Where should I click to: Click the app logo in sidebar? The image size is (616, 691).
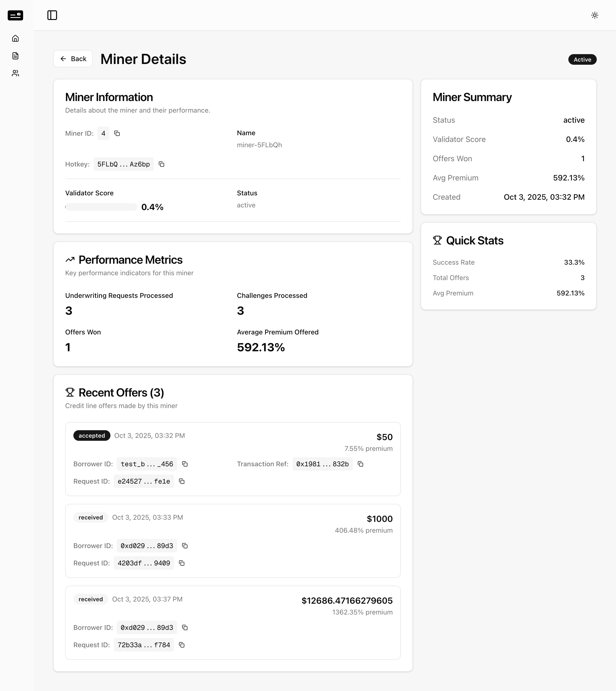[15, 15]
